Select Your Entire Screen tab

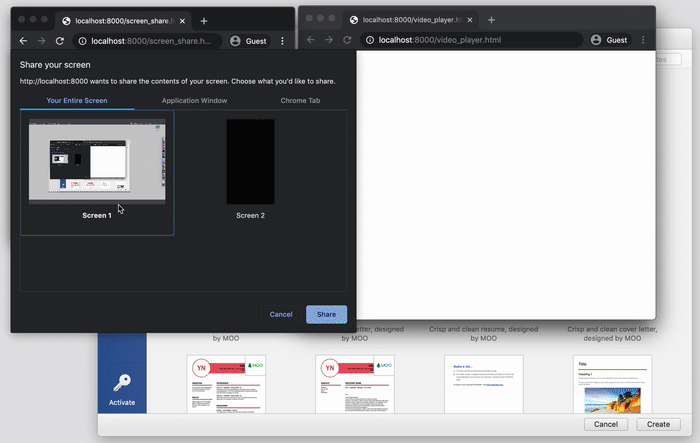click(x=77, y=101)
